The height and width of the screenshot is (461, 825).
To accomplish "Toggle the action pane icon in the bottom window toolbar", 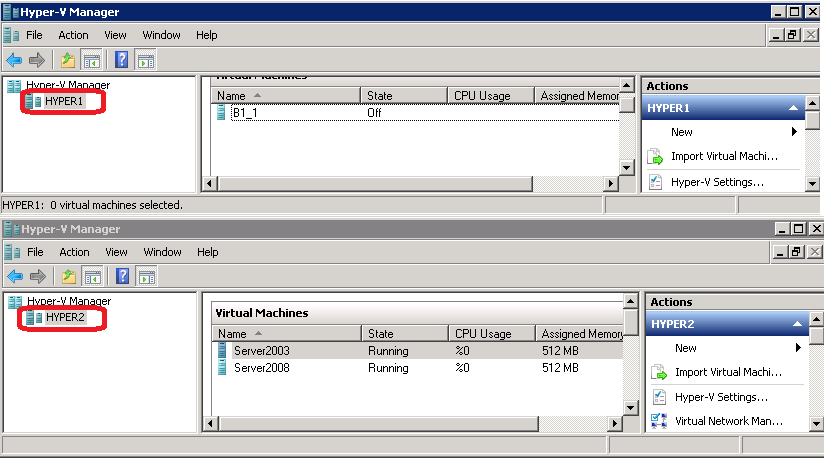I will (x=146, y=276).
